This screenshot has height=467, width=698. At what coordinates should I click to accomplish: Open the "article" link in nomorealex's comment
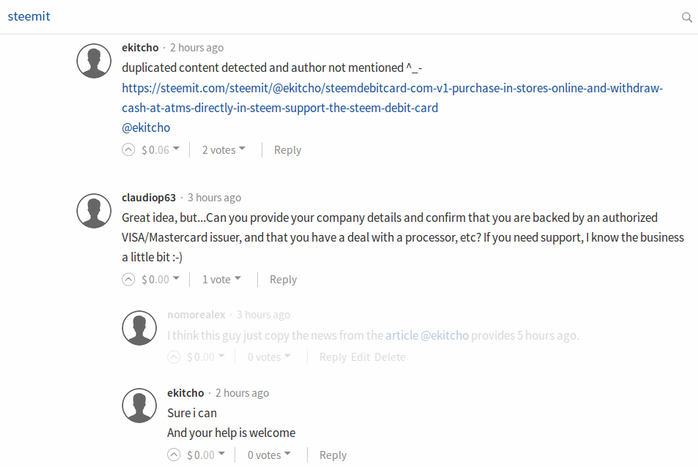pyautogui.click(x=402, y=335)
